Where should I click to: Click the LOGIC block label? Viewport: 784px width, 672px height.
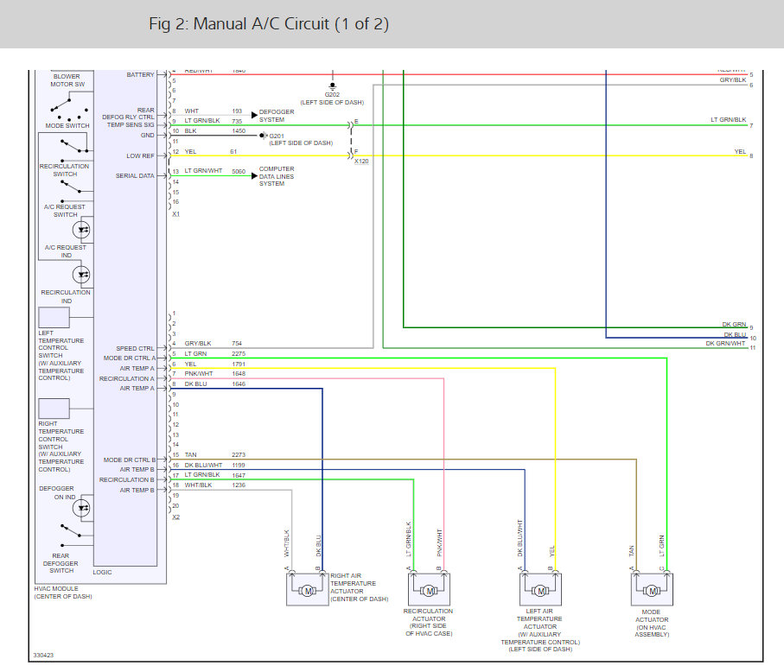coord(103,572)
